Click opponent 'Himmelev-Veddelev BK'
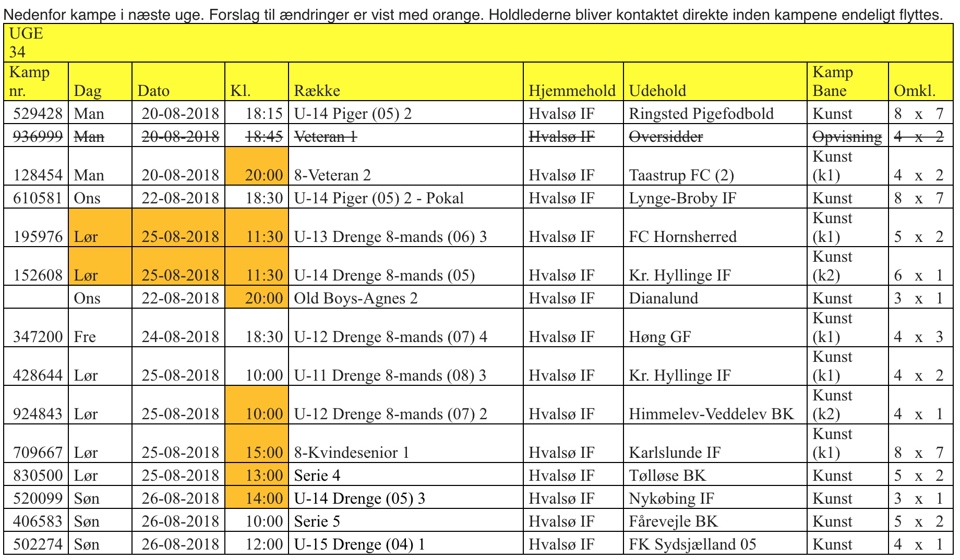Image resolution: width=960 pixels, height=560 pixels. point(715,405)
